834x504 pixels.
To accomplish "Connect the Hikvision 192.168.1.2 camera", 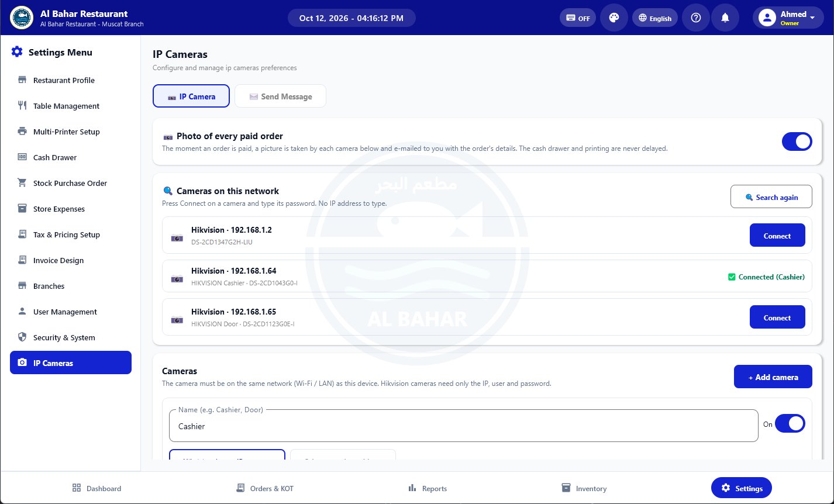I will click(777, 235).
